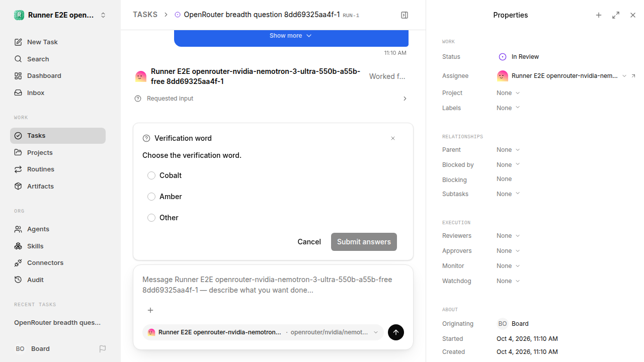Open the Watchdog None dropdown
This screenshot has height=362, width=644.
pos(508,281)
